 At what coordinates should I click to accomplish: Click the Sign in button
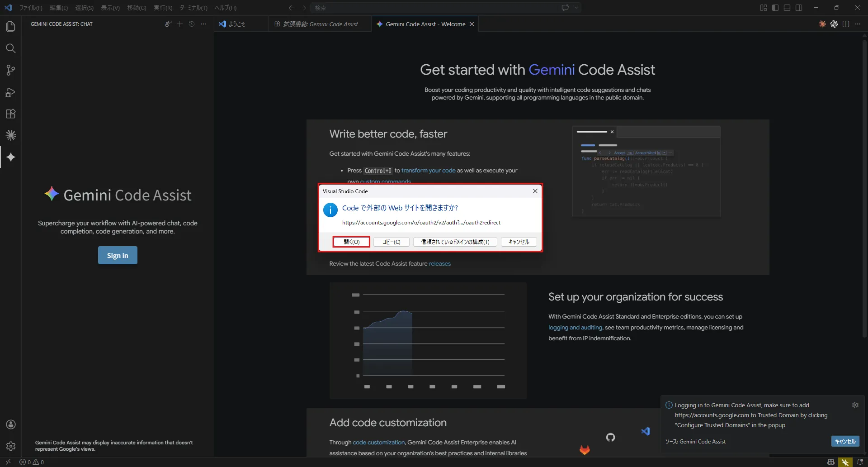118,255
